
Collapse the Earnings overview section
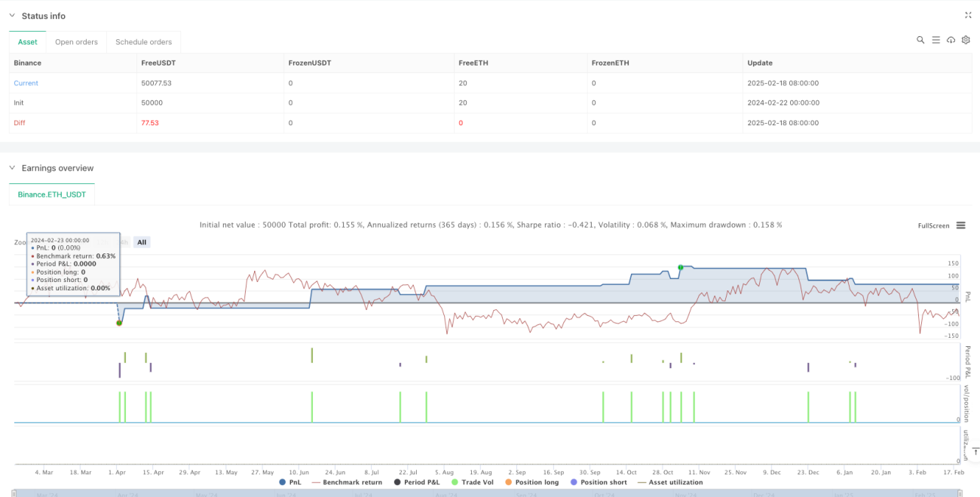coord(12,168)
